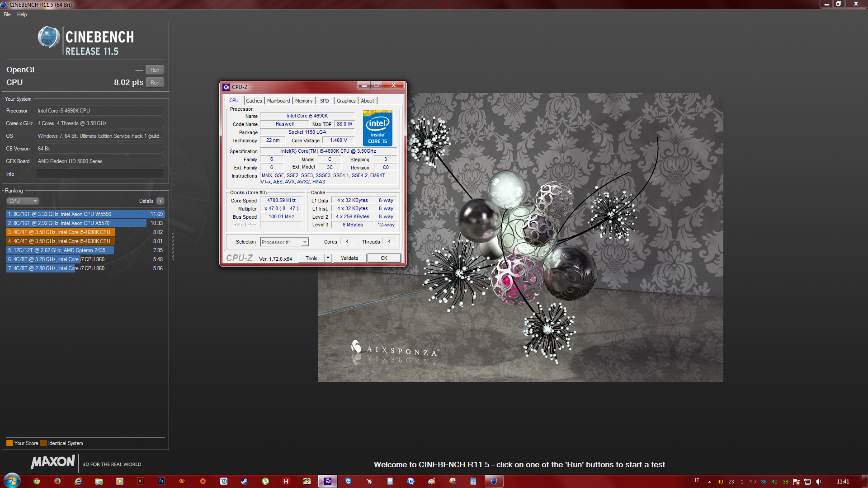The height and width of the screenshot is (488, 868).
Task: Open Internet Explorer from the taskbar
Action: [x=78, y=481]
